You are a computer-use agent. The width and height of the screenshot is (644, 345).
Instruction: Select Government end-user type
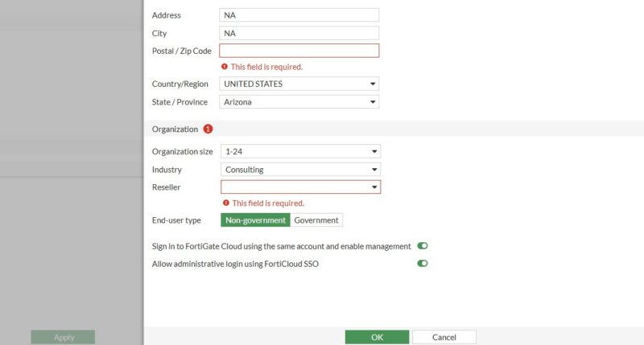[x=316, y=220]
